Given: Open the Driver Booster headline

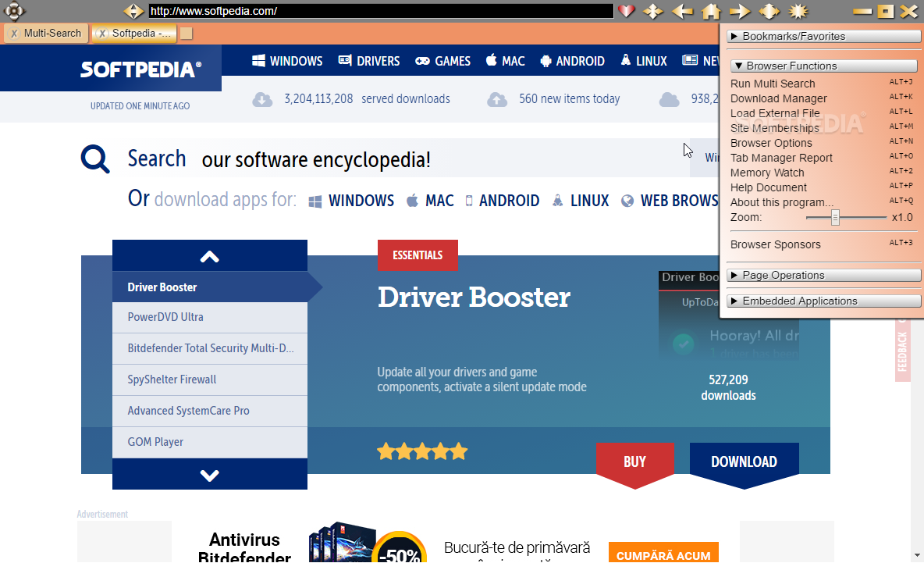Looking at the screenshot, I should (474, 298).
